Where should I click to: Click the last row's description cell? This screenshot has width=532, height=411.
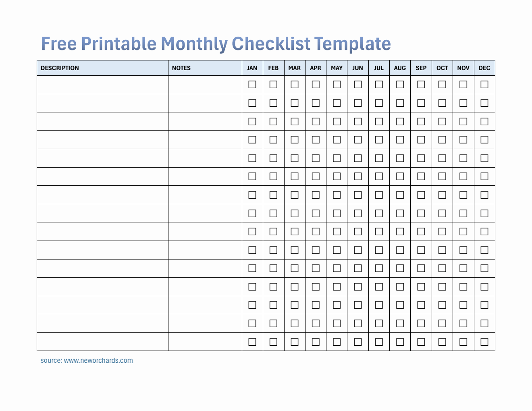click(x=102, y=342)
